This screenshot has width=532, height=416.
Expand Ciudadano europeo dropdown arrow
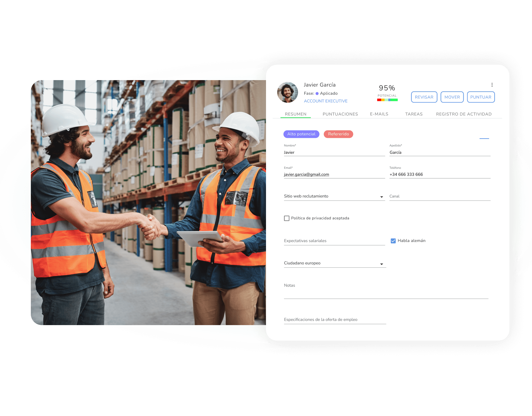pos(382,264)
